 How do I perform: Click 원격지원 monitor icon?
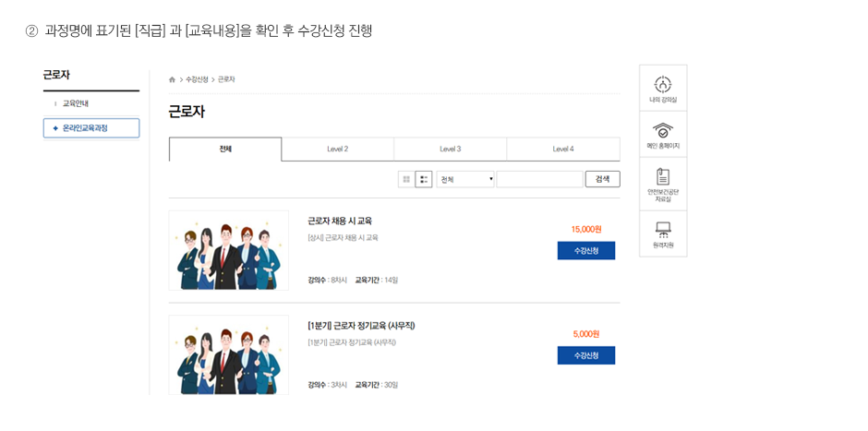click(663, 230)
